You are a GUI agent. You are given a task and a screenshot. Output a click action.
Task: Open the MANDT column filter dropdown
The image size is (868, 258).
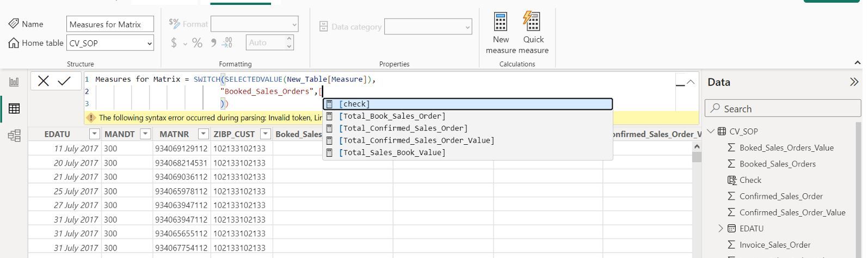pos(145,134)
